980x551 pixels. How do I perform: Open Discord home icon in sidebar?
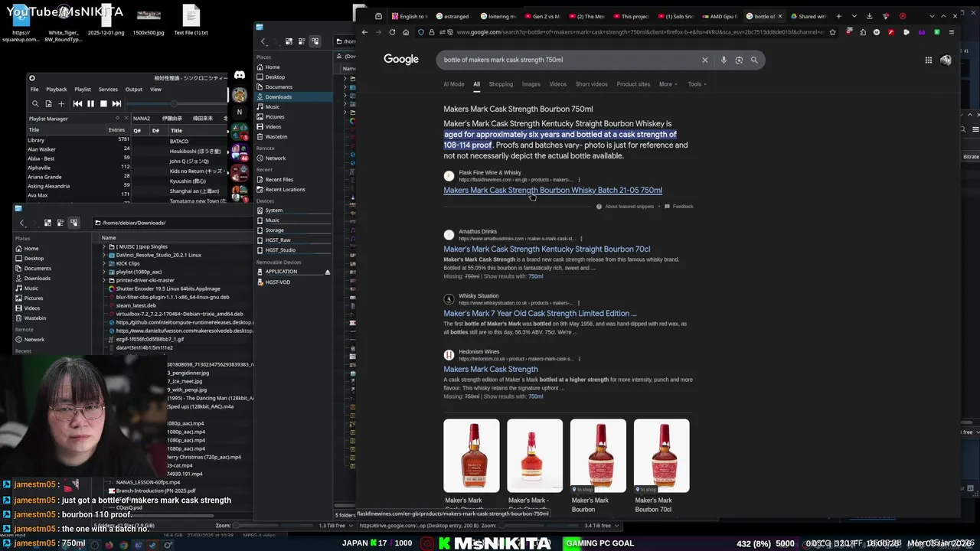click(240, 75)
